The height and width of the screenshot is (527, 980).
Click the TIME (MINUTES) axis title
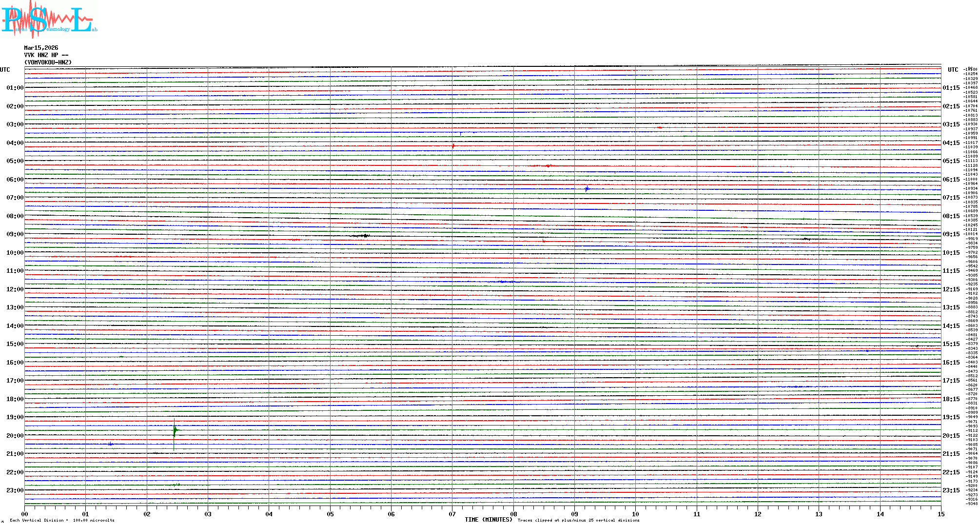[488, 520]
